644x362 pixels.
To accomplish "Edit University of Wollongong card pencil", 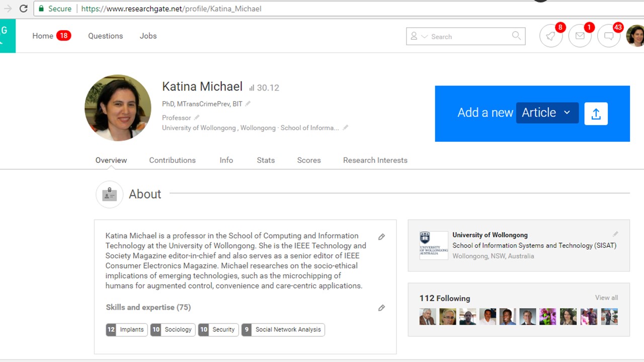I will tap(615, 234).
